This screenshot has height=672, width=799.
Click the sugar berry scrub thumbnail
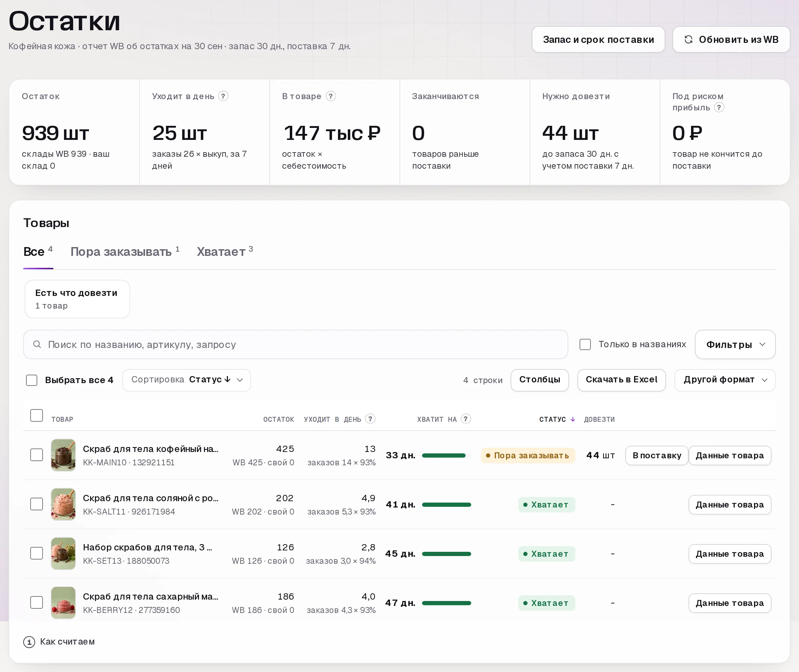(63, 603)
